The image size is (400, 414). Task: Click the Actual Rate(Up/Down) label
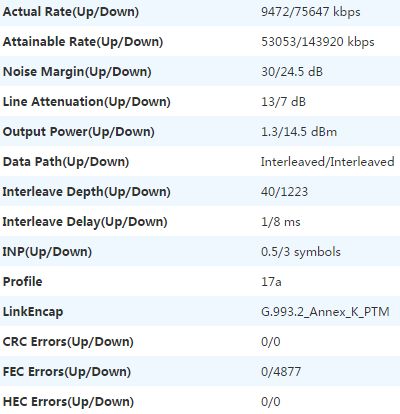[x=71, y=12]
